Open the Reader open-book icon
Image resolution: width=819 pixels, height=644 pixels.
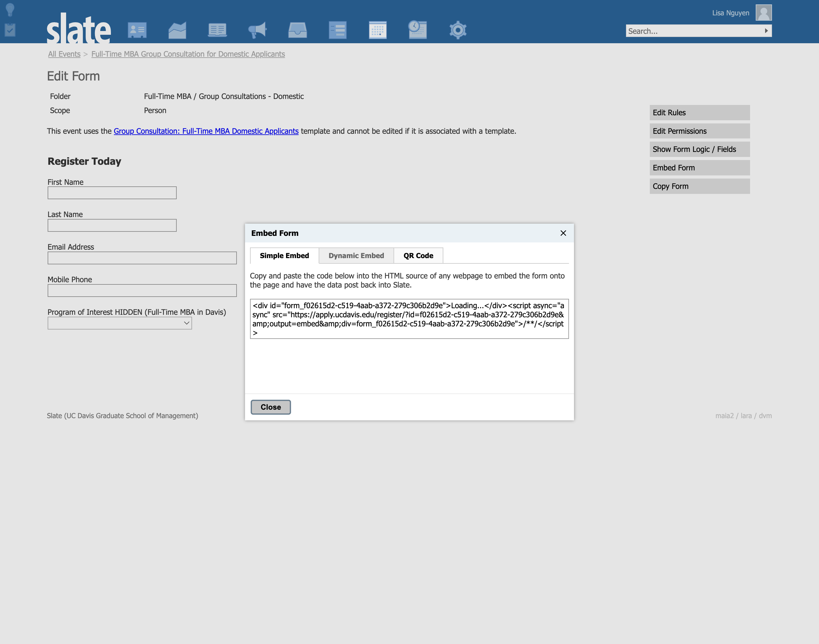(217, 30)
